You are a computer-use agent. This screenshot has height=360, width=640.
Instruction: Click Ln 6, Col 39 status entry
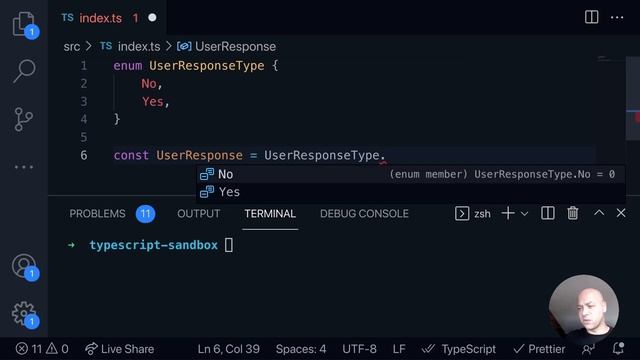(229, 349)
